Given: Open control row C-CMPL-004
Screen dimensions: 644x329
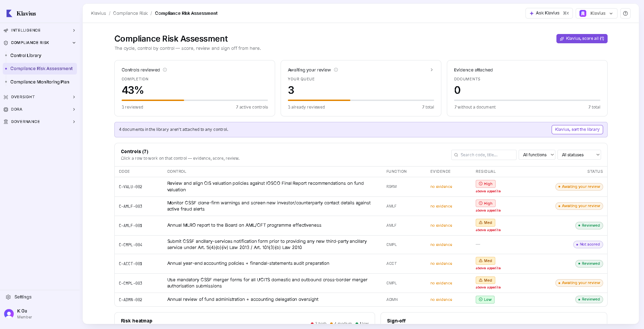Looking at the screenshot, I should click(x=361, y=245).
